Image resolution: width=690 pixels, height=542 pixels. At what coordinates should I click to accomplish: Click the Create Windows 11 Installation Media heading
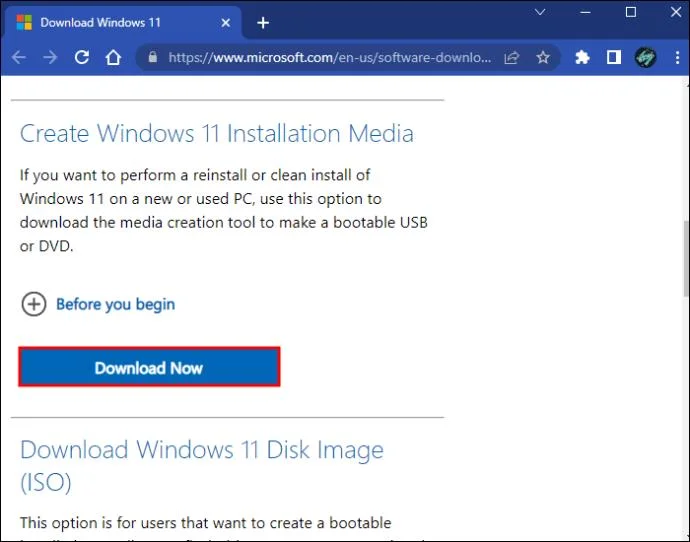tap(217, 133)
